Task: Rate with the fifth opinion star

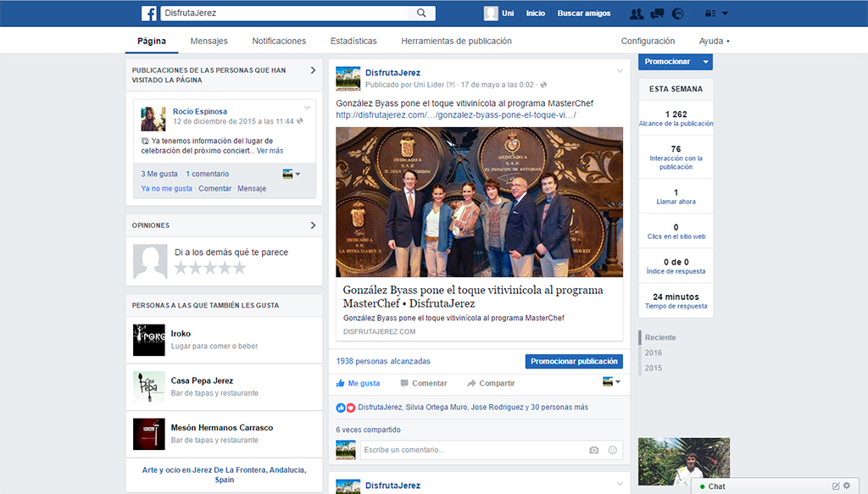Action: [x=239, y=269]
